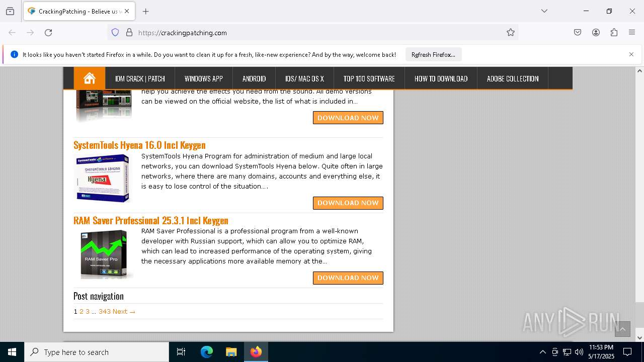This screenshot has width=644, height=362.
Task: Open network status tray icon
Action: point(567,352)
